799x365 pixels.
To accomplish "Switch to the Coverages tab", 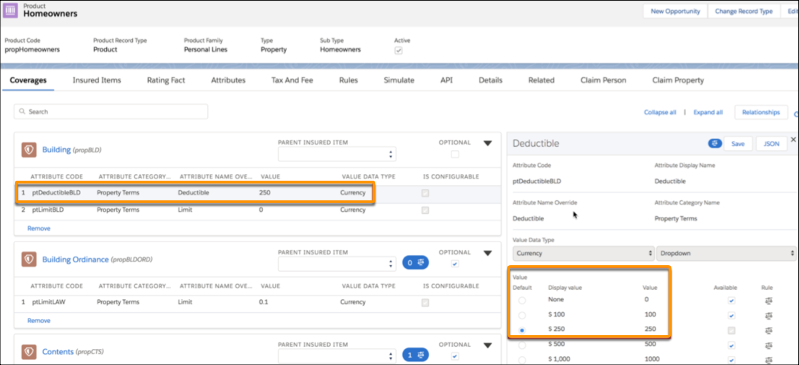I will pos(29,80).
